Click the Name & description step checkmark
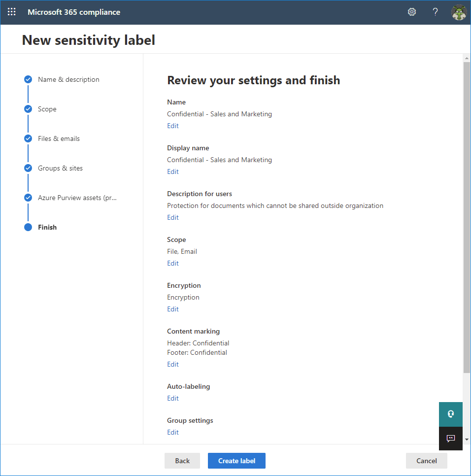Screen dimensions: 471x476 point(28,79)
